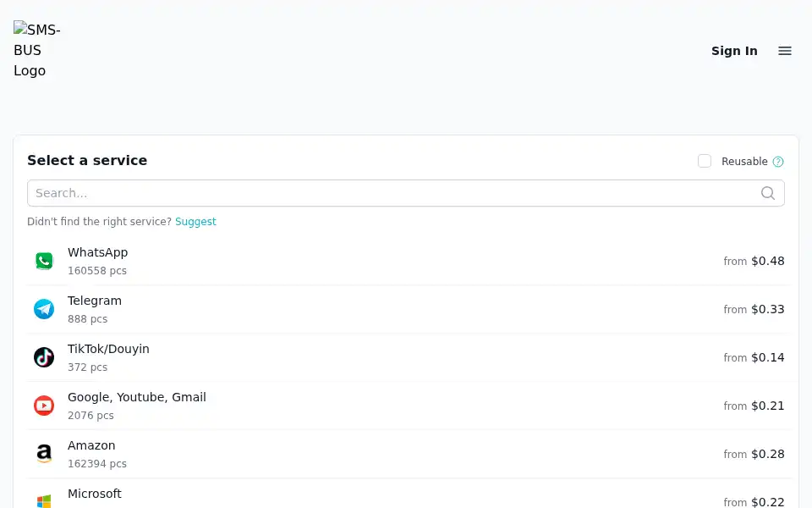Open the hamburger menu icon
Image resolution: width=812 pixels, height=508 pixels.
pyautogui.click(x=785, y=51)
